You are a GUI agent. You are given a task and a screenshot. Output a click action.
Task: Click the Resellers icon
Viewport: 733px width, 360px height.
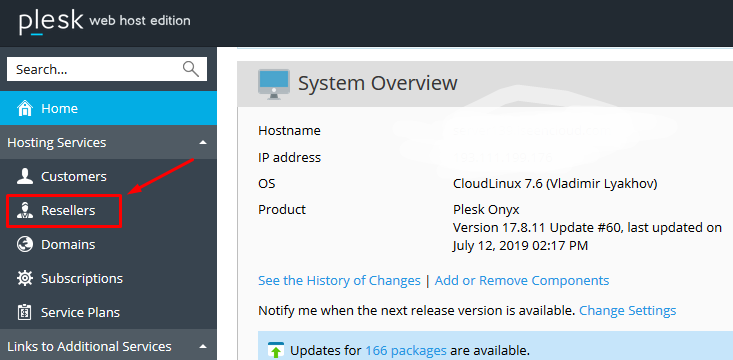(24, 210)
